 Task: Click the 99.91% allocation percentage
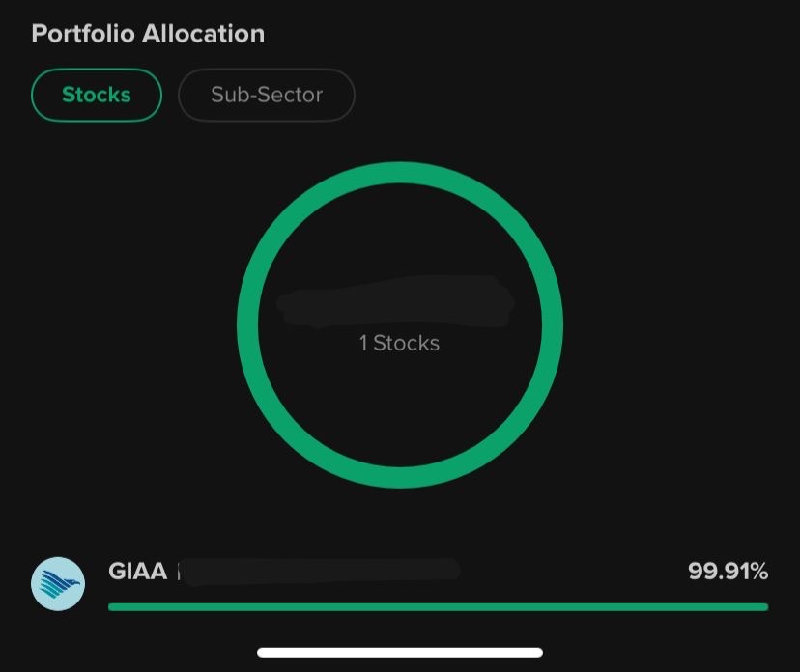coord(728,572)
